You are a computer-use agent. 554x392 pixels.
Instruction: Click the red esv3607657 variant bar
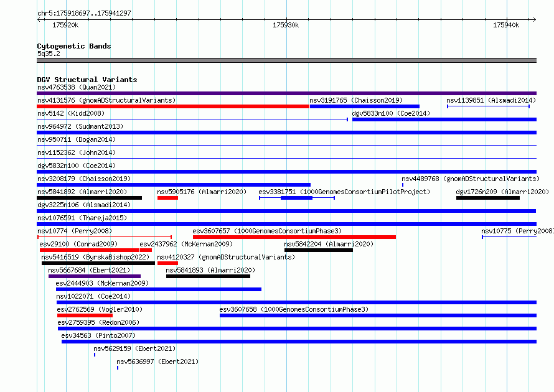point(294,237)
